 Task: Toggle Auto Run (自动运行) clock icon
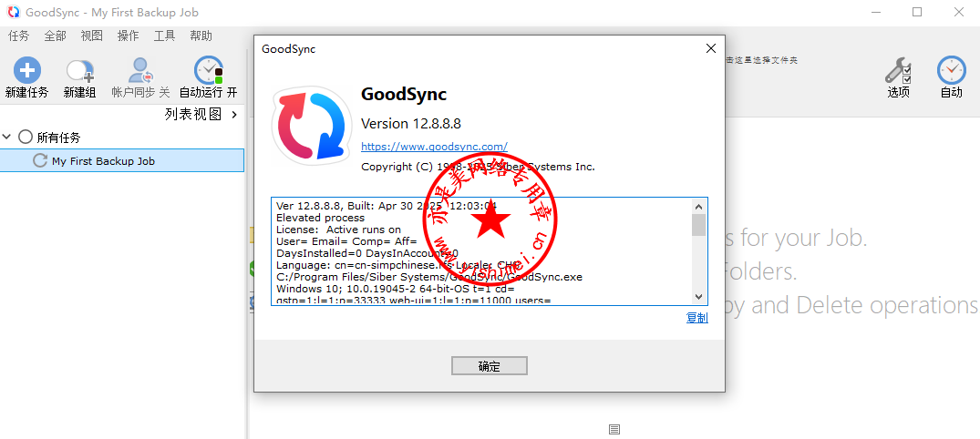pos(208,70)
